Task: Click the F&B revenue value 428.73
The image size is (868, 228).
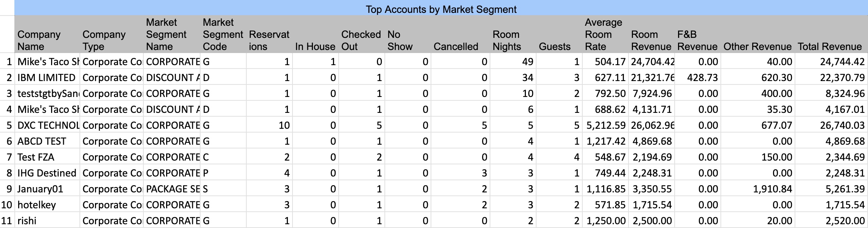Action: [x=702, y=78]
